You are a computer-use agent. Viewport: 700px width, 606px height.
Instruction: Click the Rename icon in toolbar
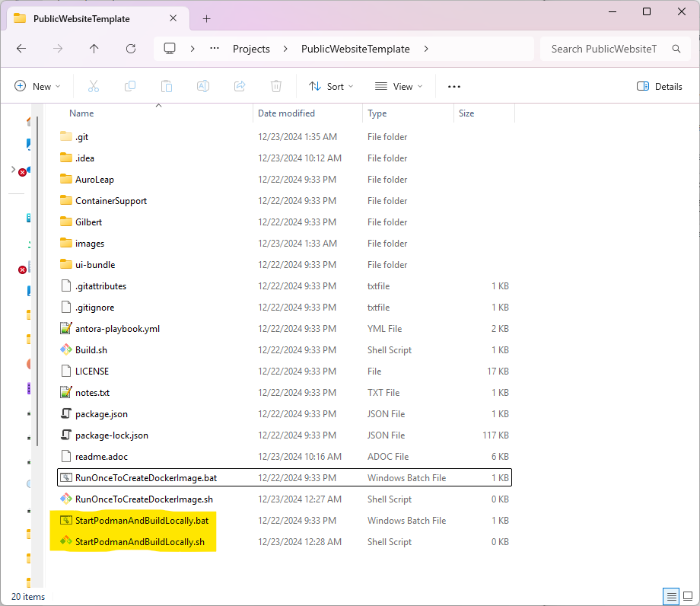(203, 87)
